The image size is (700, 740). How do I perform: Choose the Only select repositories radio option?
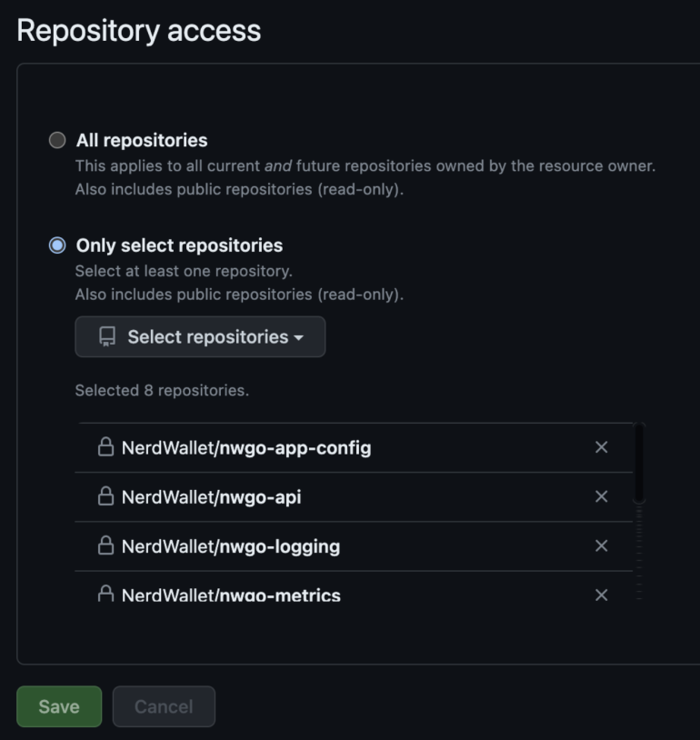57,245
